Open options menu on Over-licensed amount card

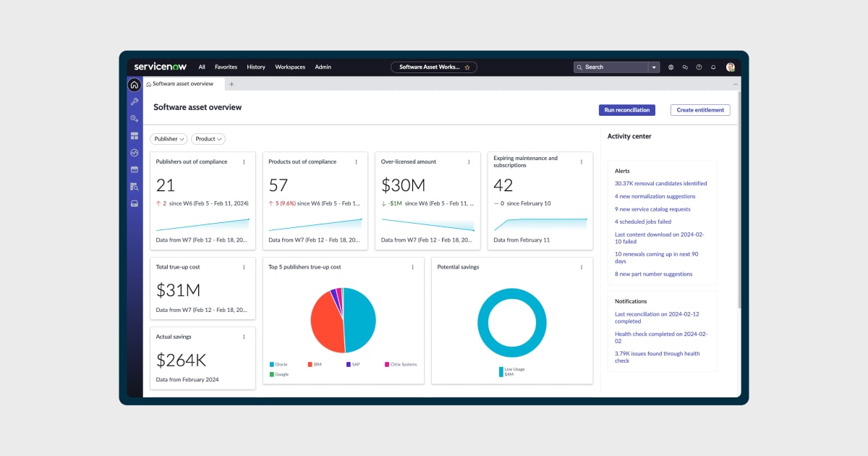pyautogui.click(x=469, y=162)
